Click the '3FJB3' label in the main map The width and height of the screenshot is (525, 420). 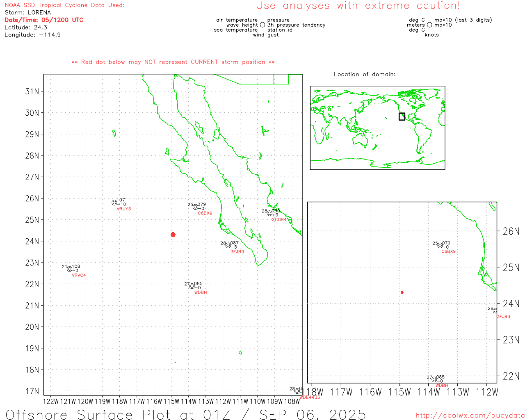point(237,251)
